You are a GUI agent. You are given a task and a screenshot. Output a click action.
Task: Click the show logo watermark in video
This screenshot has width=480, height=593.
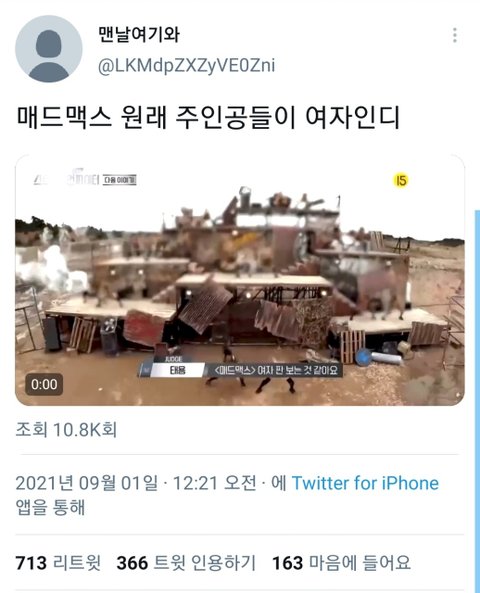(66, 178)
